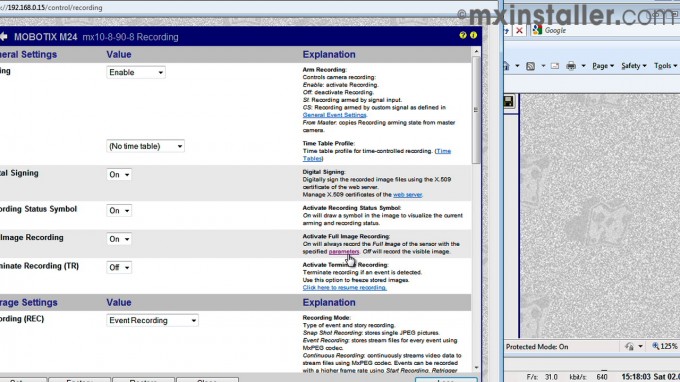Open the RSS feeds dropdown arrow
Viewport: 680px width, 382px height.
click(543, 66)
